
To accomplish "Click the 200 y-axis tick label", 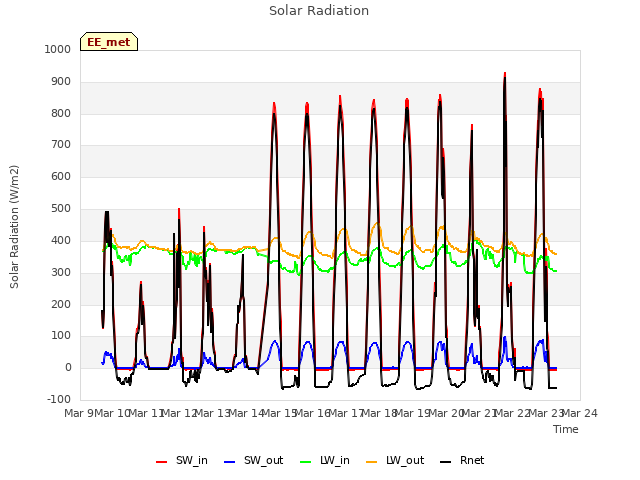I will click(61, 304).
